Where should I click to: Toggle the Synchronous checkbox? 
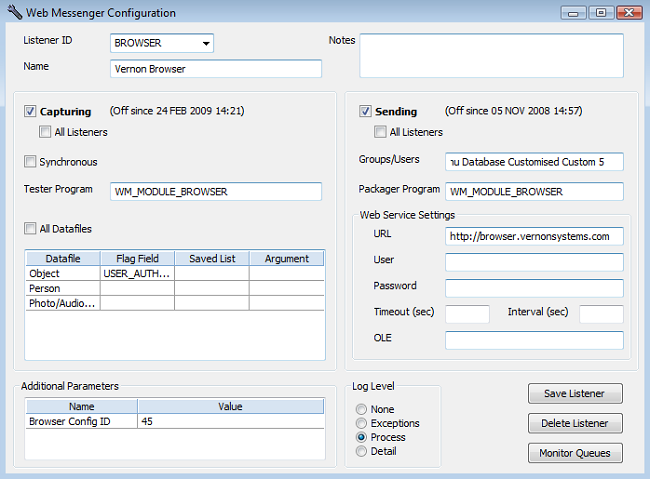click(30, 162)
